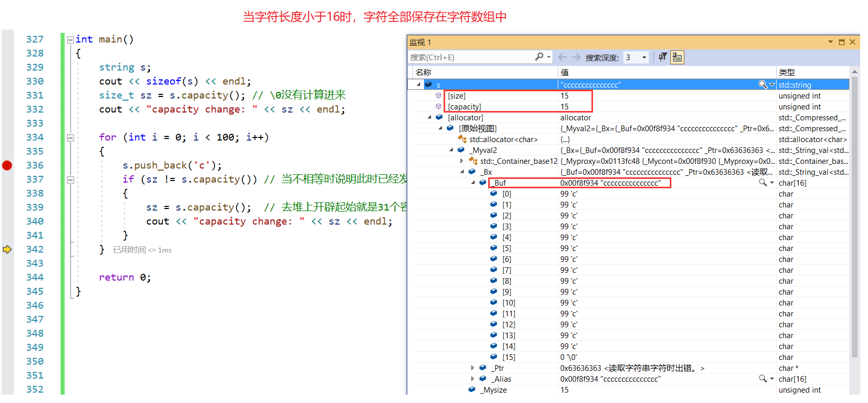Image resolution: width=868 pixels, height=403 pixels.
Task: Click the scrollbar up arrow in Watch 1
Action: pyautogui.click(x=855, y=72)
